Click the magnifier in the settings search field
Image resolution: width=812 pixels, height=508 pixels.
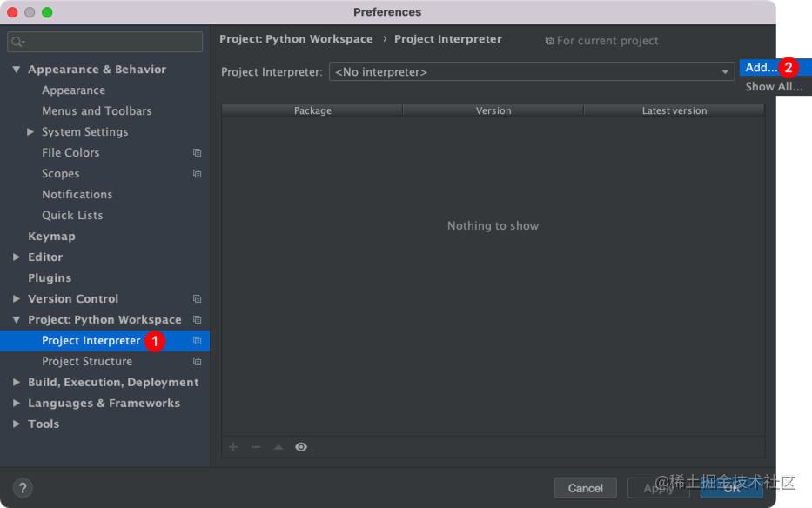point(15,41)
